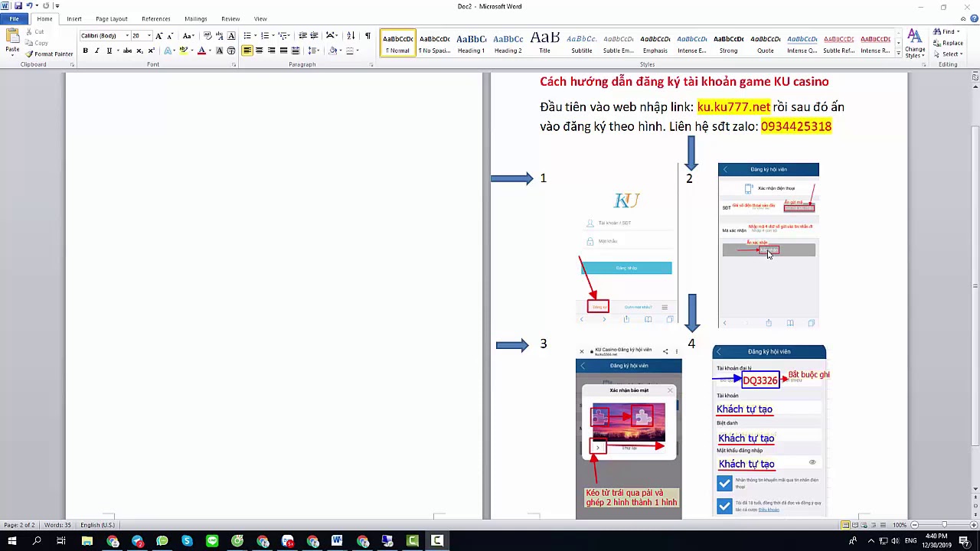Click the Words: 35 status bar entry
The height and width of the screenshot is (551, 980).
57,525
